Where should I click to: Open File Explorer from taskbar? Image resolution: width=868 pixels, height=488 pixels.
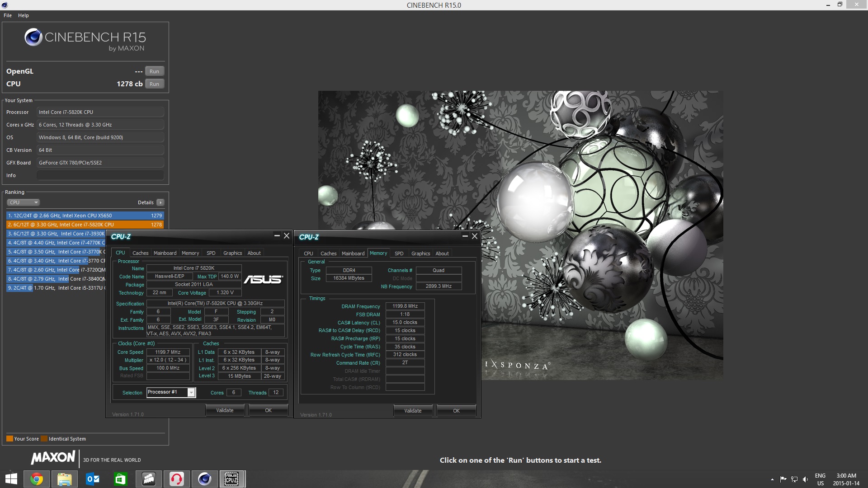65,479
